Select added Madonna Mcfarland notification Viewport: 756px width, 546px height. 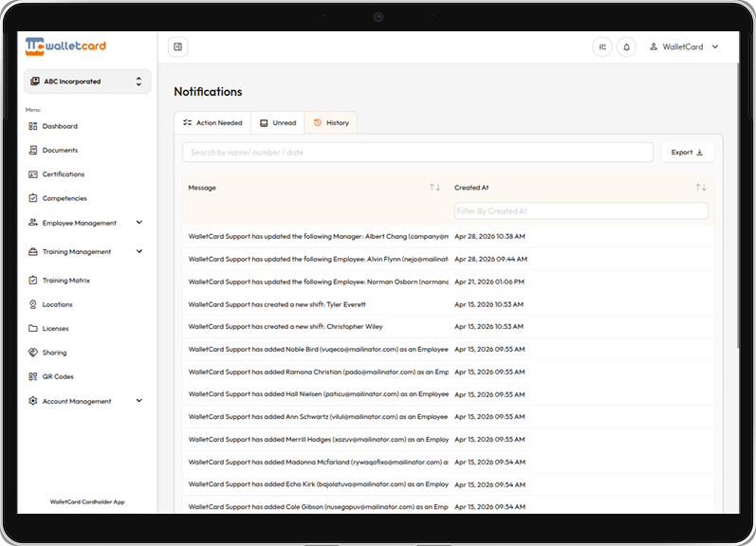click(x=448, y=463)
